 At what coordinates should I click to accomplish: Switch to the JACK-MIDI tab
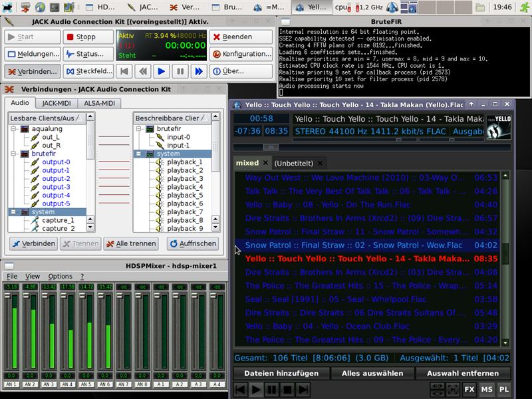click(x=57, y=103)
